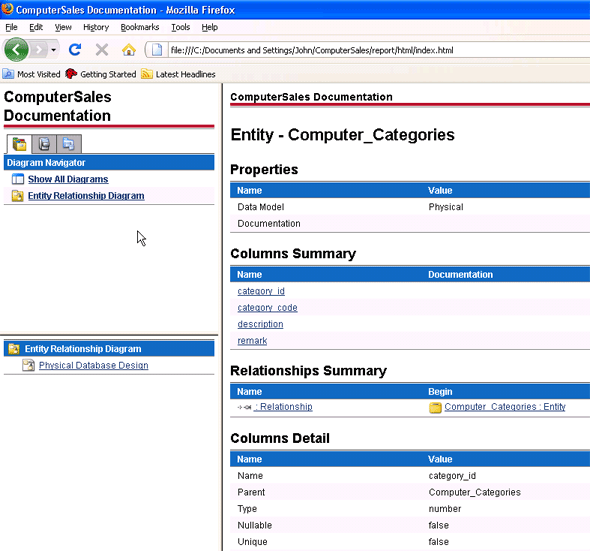
Task: Switch to the third navigator tab icon
Action: click(68, 144)
